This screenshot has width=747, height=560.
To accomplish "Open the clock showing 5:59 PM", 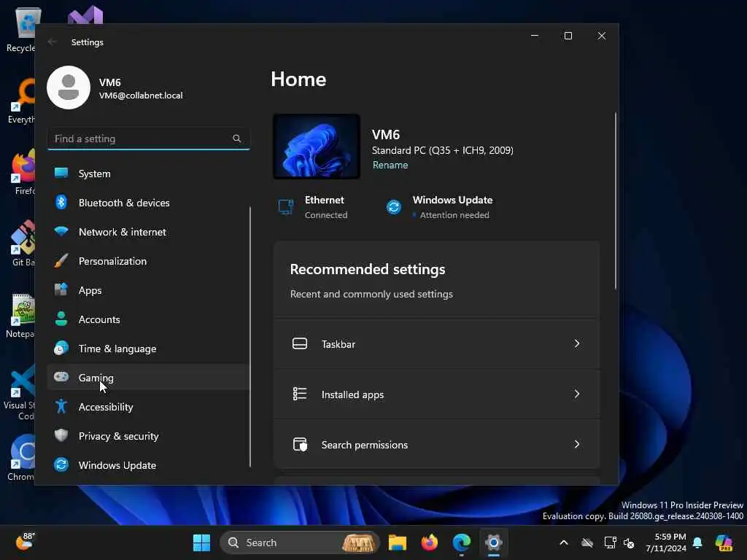I will point(665,542).
